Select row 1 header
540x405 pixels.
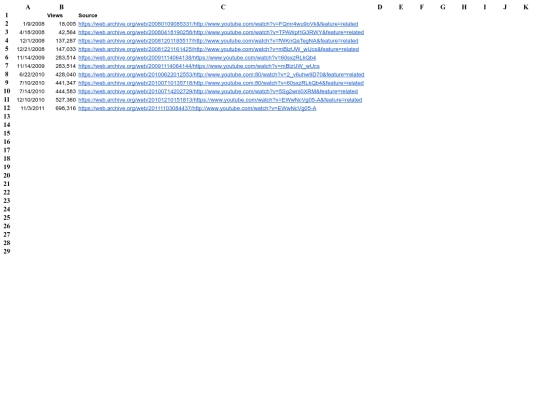click(x=7, y=15)
